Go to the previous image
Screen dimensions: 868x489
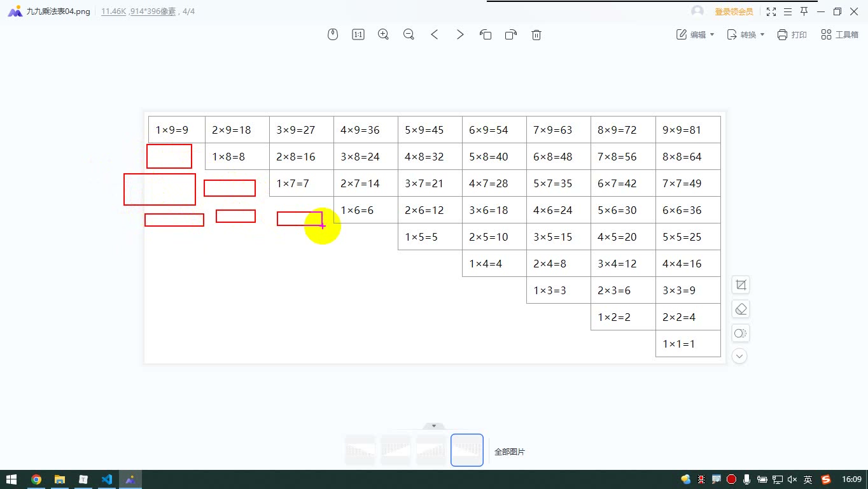435,34
